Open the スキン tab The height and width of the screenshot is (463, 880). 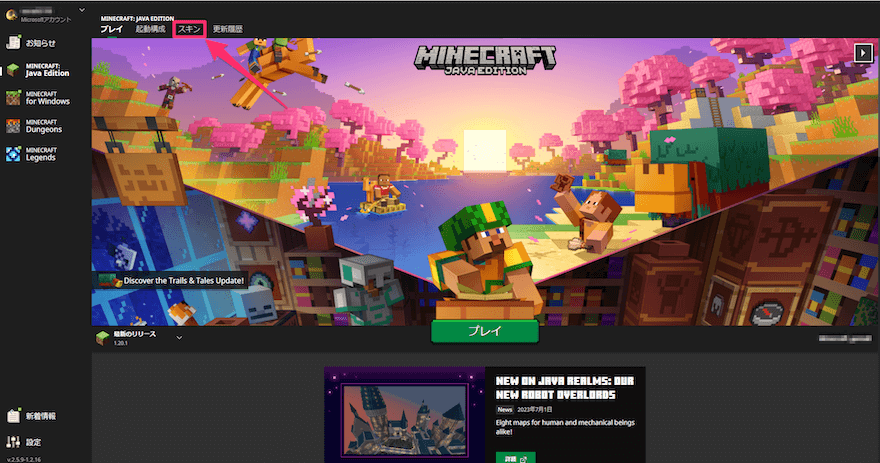188,30
